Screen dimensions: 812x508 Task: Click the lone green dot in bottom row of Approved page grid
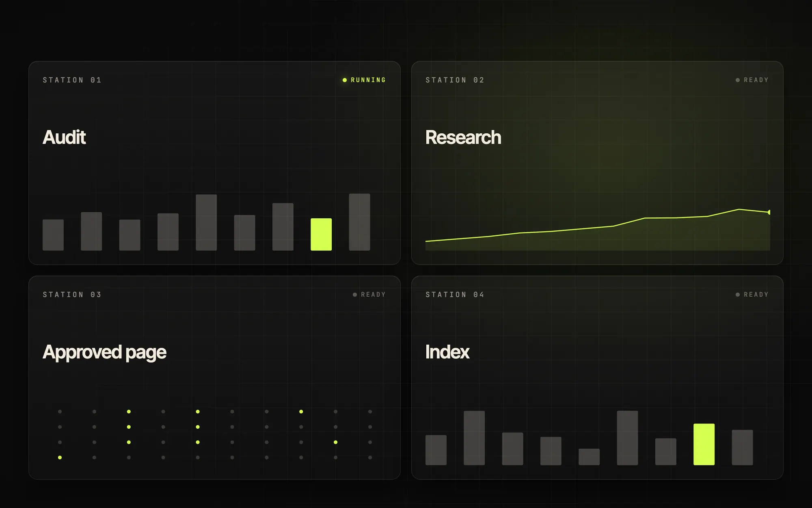click(x=60, y=458)
